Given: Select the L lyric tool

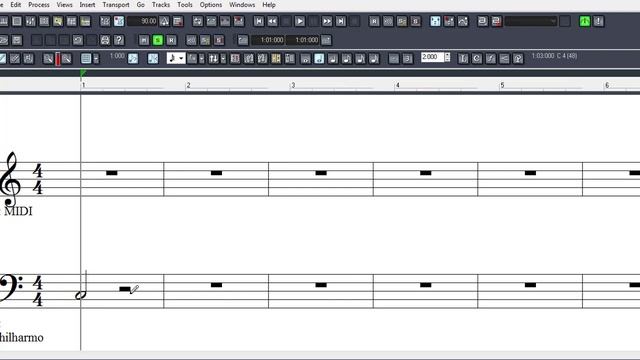Looking at the screenshot, I should pyautogui.click(x=463, y=58).
